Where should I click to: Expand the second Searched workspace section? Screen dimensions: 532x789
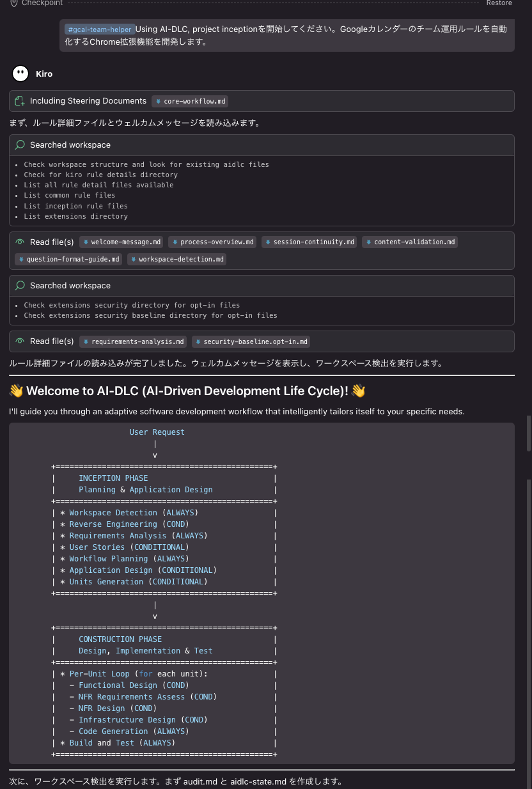[70, 286]
